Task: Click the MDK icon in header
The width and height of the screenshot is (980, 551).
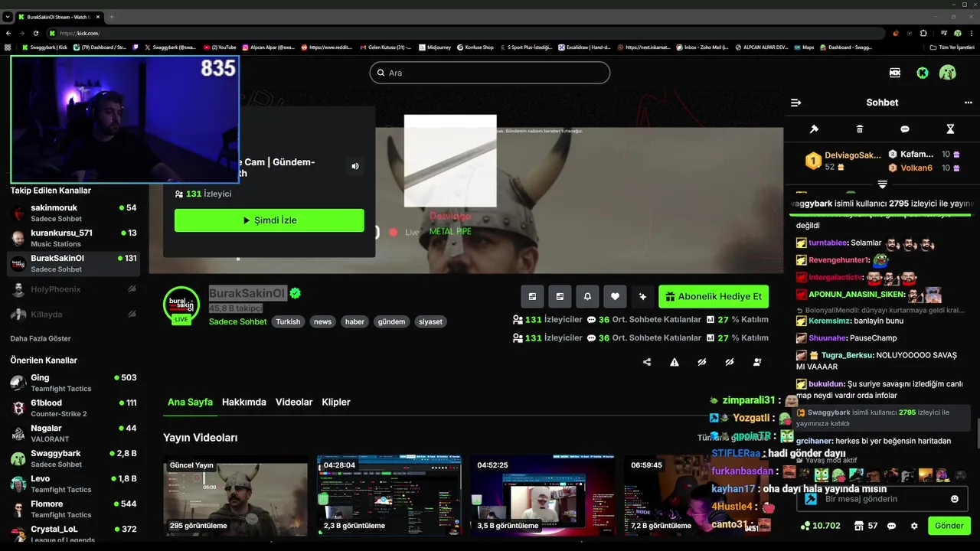Action: [x=895, y=73]
